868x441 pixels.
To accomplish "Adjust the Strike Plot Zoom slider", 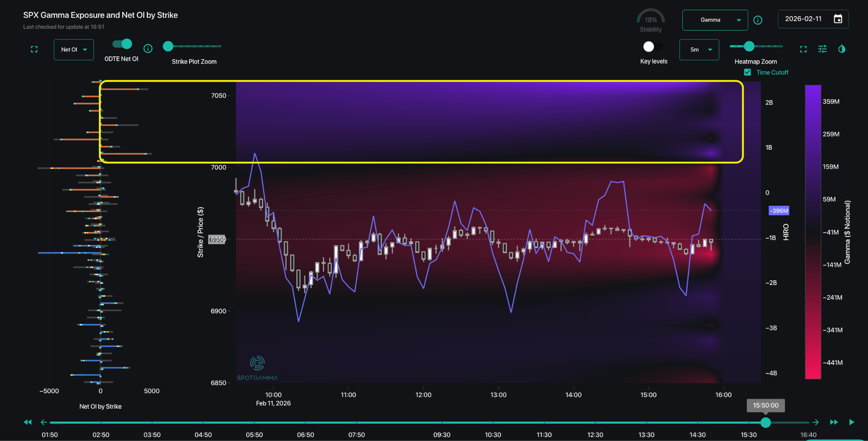I will pos(168,46).
